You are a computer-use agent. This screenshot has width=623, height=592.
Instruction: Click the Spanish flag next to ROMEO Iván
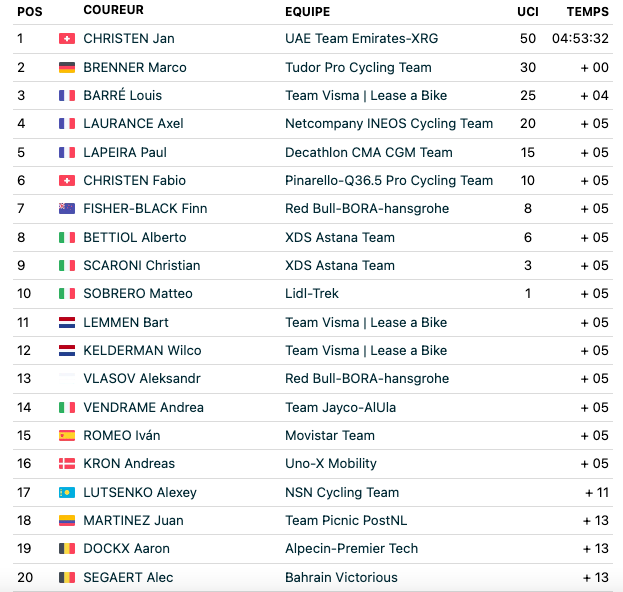[x=67, y=435]
